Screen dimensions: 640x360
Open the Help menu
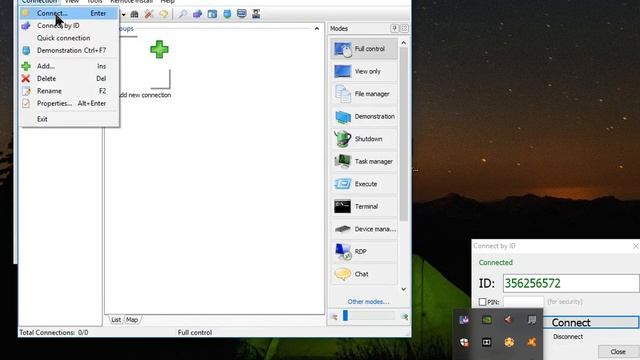pyautogui.click(x=167, y=2)
